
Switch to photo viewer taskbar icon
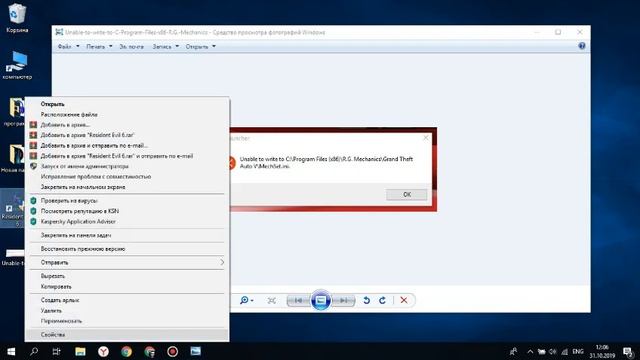[196, 351]
